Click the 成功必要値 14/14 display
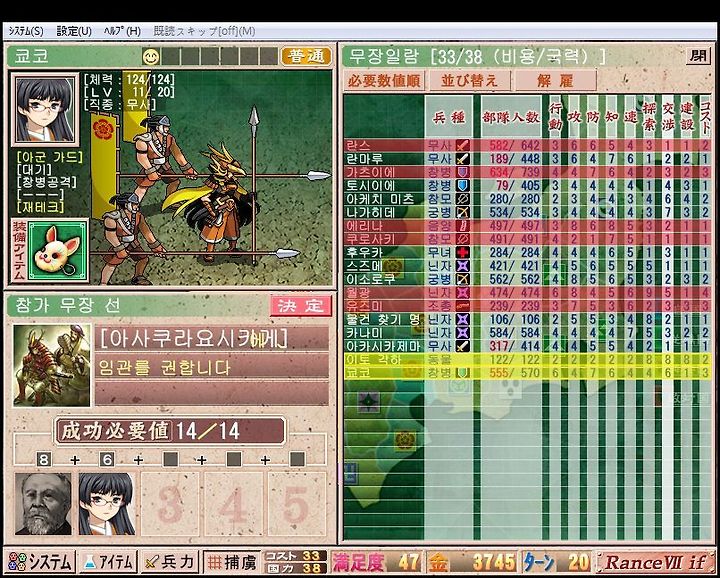 [170, 432]
